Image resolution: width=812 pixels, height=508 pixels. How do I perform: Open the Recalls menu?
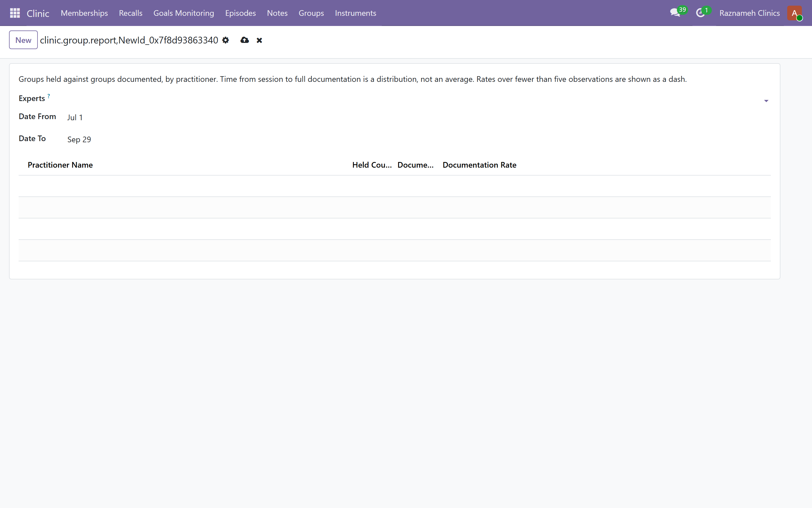[x=131, y=13]
